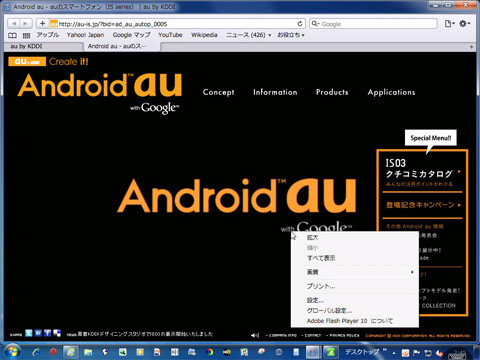Show hidden tray icons arrow

(394, 352)
